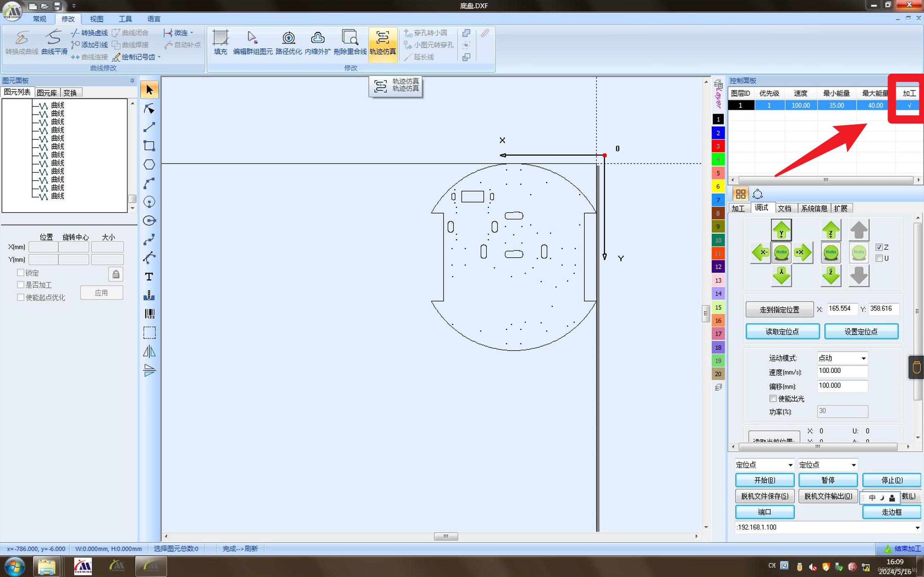This screenshot has width=924, height=577.
Task: Click the 内缩外扩 offset icon
Action: [x=317, y=43]
